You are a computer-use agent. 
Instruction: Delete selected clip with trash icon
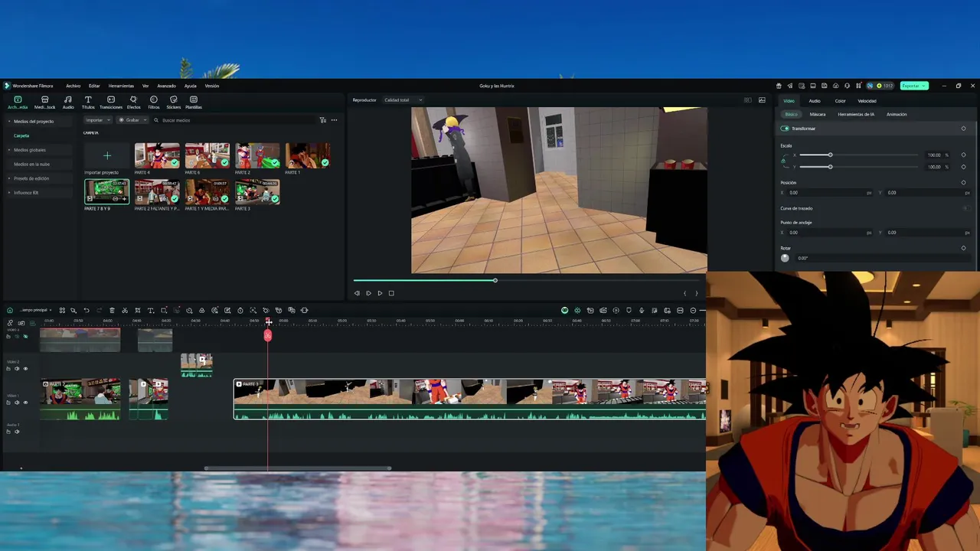coord(112,310)
